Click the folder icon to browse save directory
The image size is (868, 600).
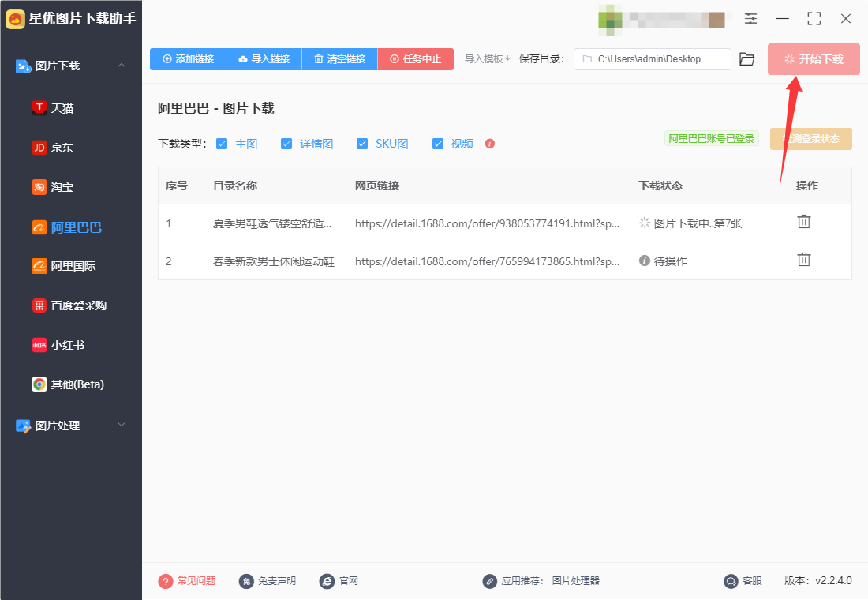click(746, 58)
